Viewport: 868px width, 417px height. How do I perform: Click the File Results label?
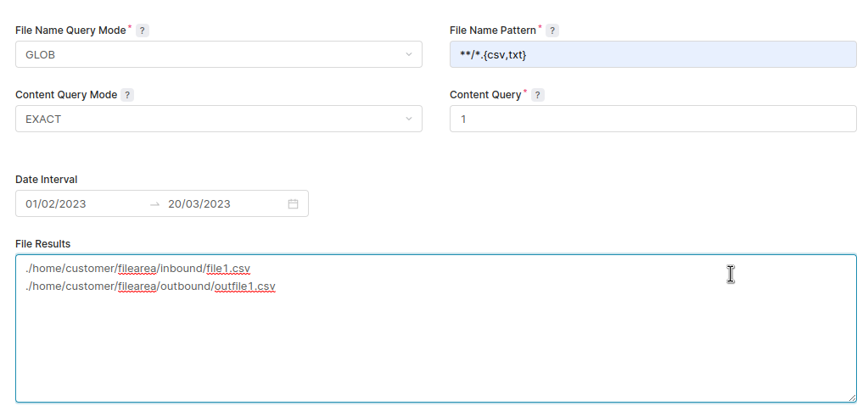coord(43,244)
